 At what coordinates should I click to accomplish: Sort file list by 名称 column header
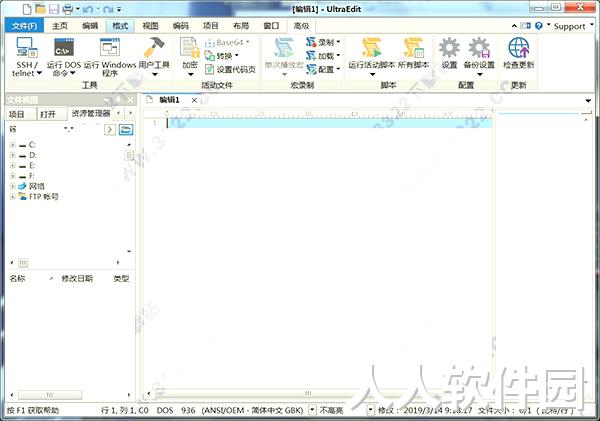[x=18, y=279]
